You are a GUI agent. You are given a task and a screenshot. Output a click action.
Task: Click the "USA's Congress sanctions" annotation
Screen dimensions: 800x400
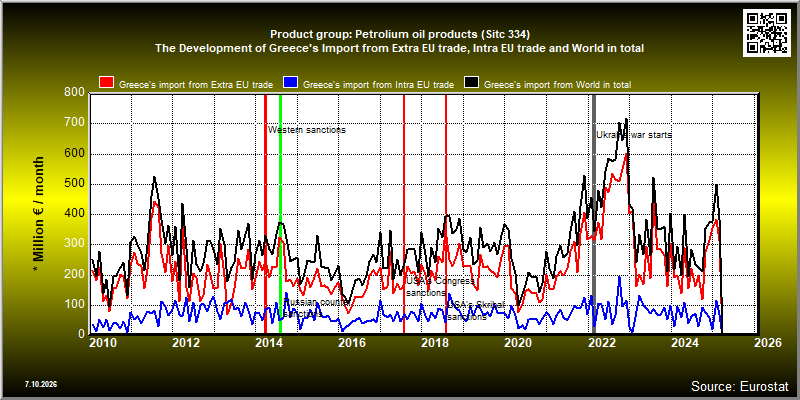[440, 287]
